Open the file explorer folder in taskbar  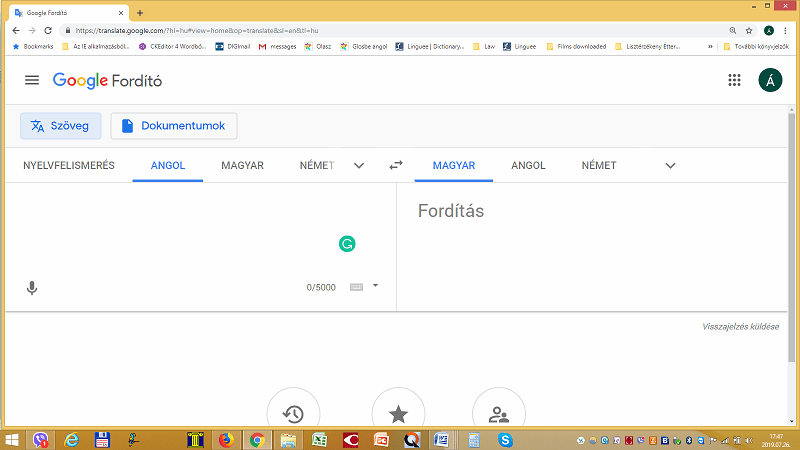coord(288,440)
